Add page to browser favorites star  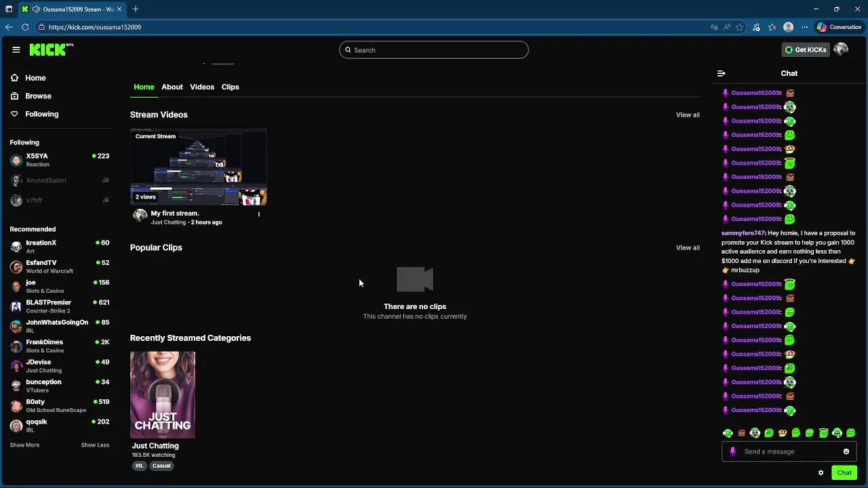[x=739, y=27]
